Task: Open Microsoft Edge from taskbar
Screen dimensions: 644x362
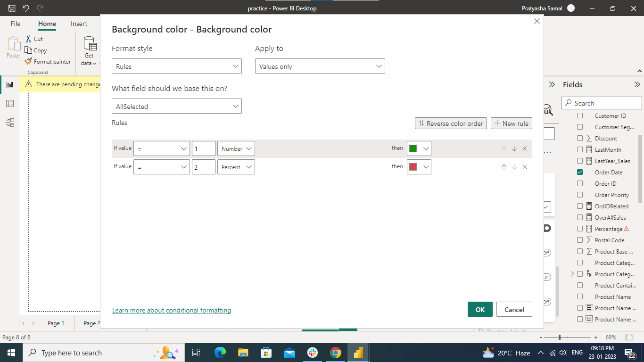Action: click(x=220, y=353)
